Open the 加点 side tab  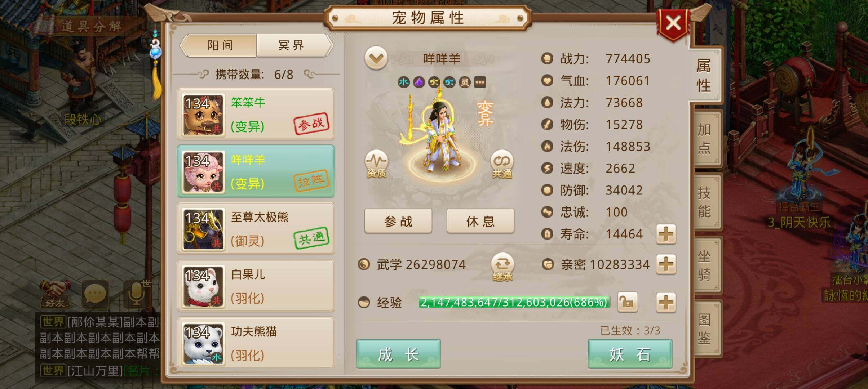point(704,138)
